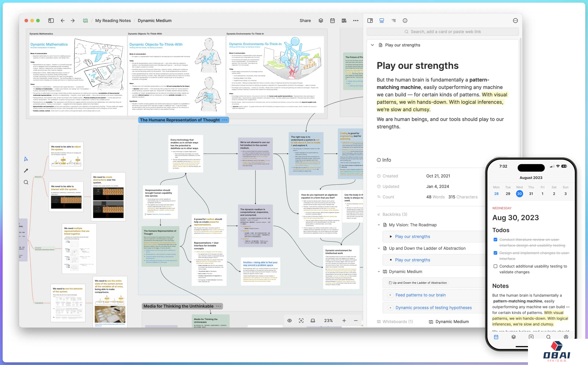Viewport: 588px width, 365px height.
Task: Select the arrow pointer tool
Action: pyautogui.click(x=26, y=159)
